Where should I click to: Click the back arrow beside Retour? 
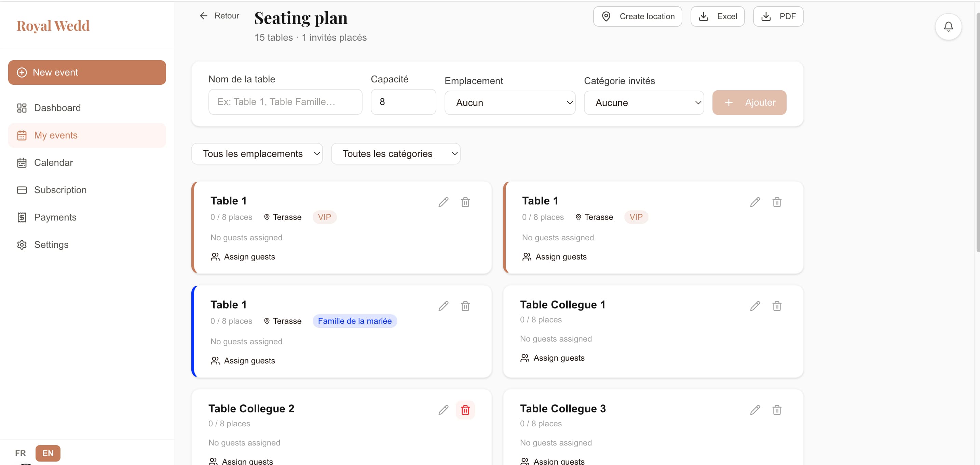pyautogui.click(x=203, y=16)
